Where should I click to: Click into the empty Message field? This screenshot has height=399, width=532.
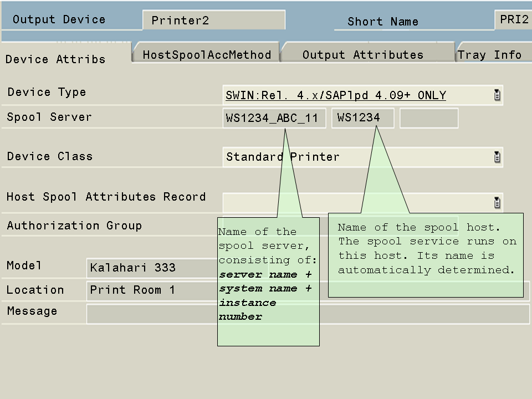tap(150, 313)
